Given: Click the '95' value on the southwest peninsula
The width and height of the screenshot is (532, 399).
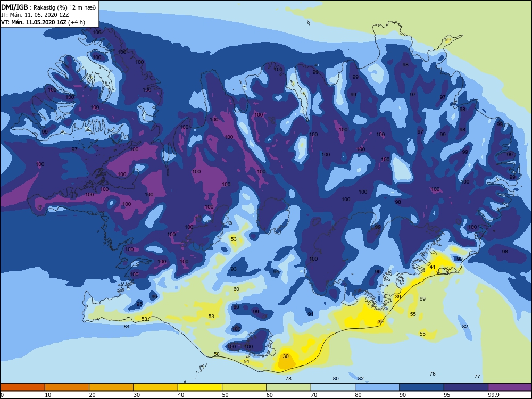Looking at the screenshot, I should point(139,304).
